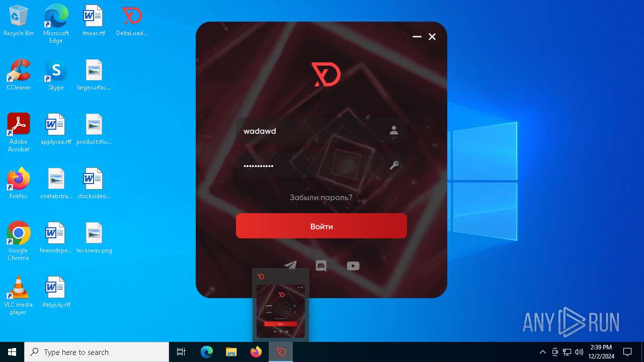
Task: Select the itnear.rtf desktop file
Action: click(94, 21)
